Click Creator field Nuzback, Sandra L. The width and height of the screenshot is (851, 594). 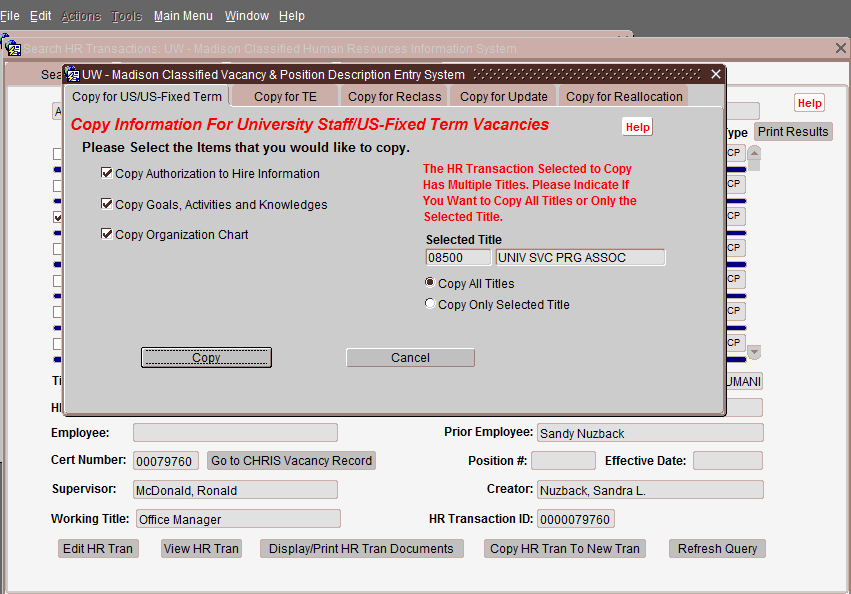650,490
